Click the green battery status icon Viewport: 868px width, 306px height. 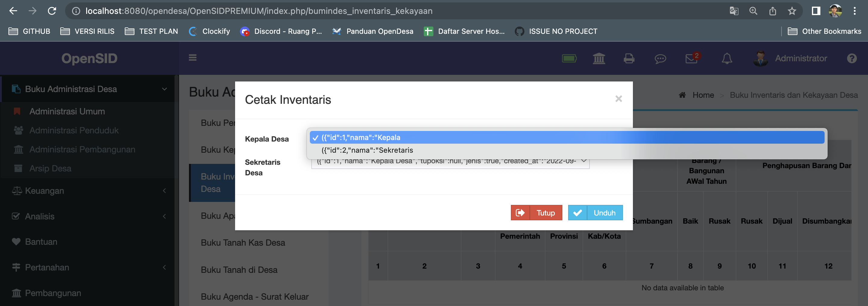[x=569, y=58]
